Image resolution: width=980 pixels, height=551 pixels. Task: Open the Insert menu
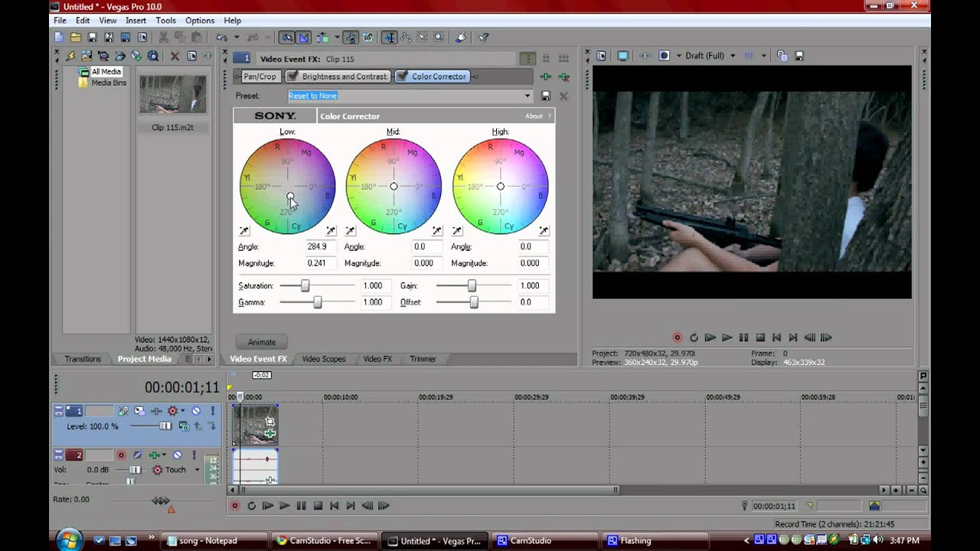136,21
